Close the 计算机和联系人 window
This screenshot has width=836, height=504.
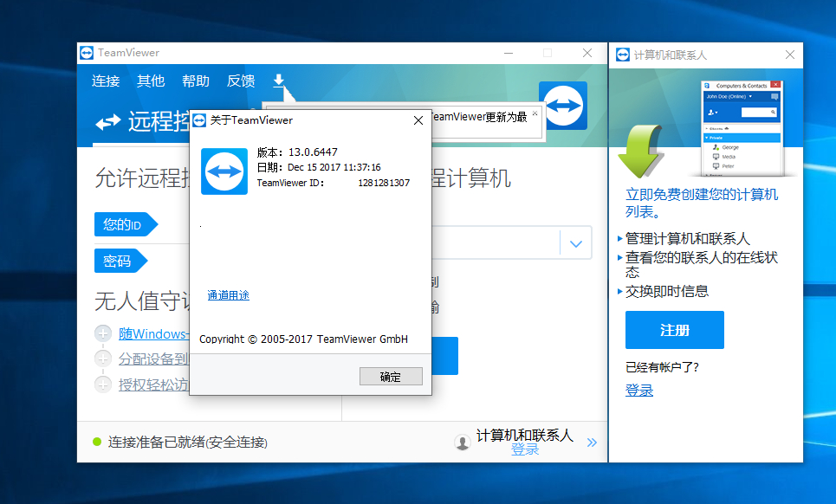(x=790, y=55)
